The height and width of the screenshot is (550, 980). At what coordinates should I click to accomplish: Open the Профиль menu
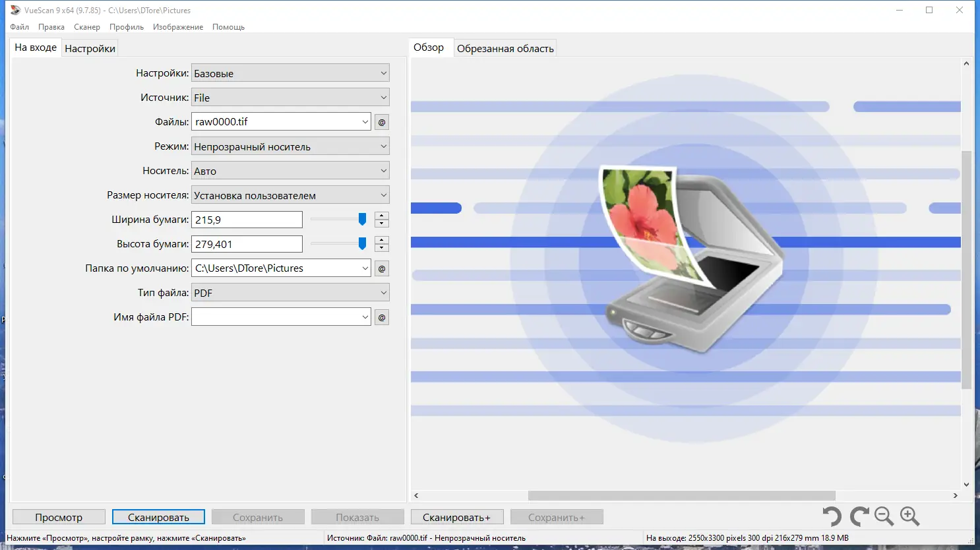coord(127,27)
